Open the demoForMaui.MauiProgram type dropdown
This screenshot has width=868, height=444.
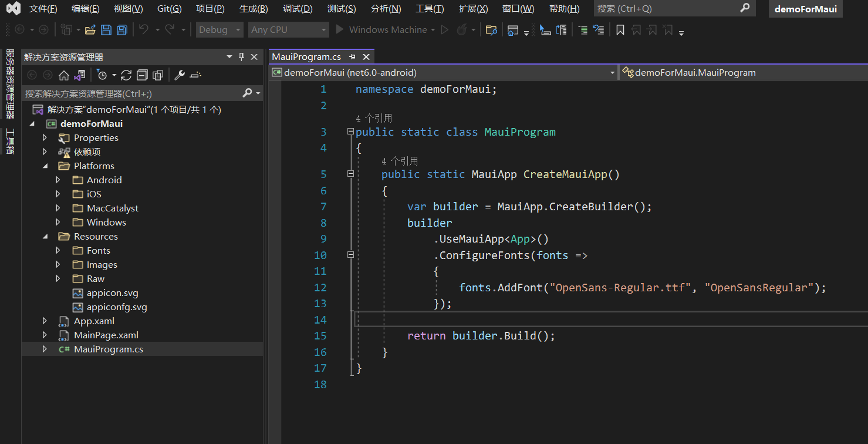(x=744, y=72)
